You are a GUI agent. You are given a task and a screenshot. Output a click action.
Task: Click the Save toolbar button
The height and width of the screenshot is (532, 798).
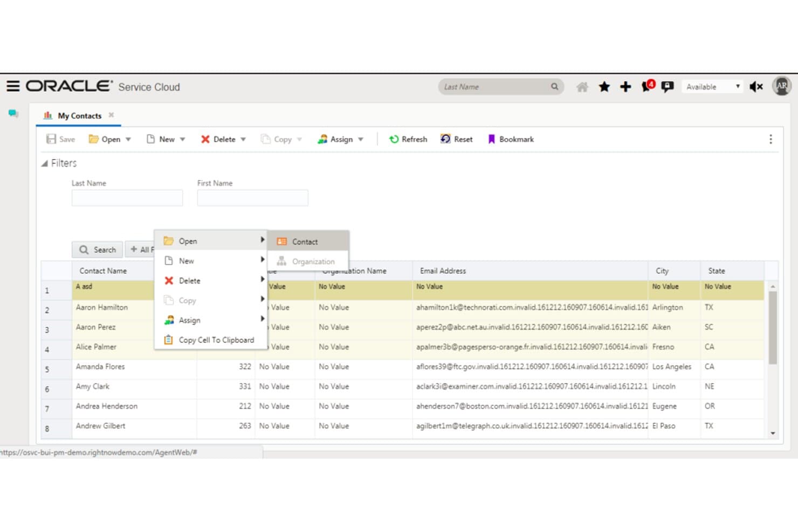point(60,139)
